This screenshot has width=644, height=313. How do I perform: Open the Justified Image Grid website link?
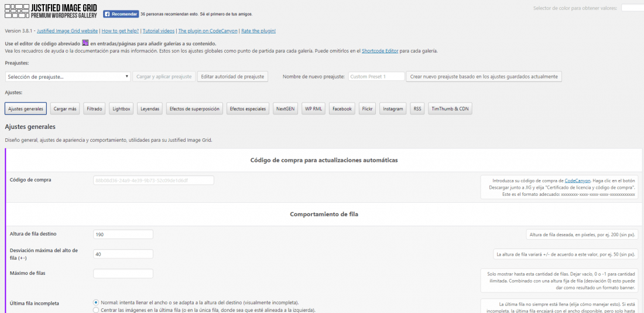tap(67, 31)
